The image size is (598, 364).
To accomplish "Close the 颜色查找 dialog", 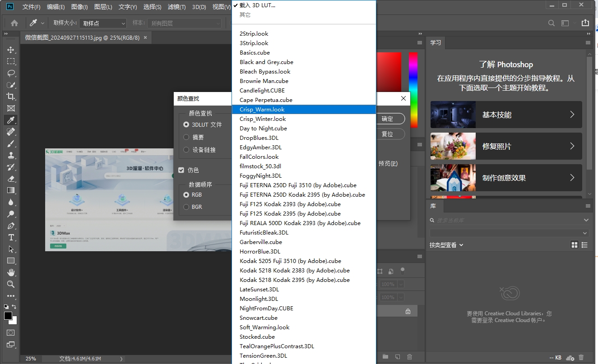I will (403, 98).
